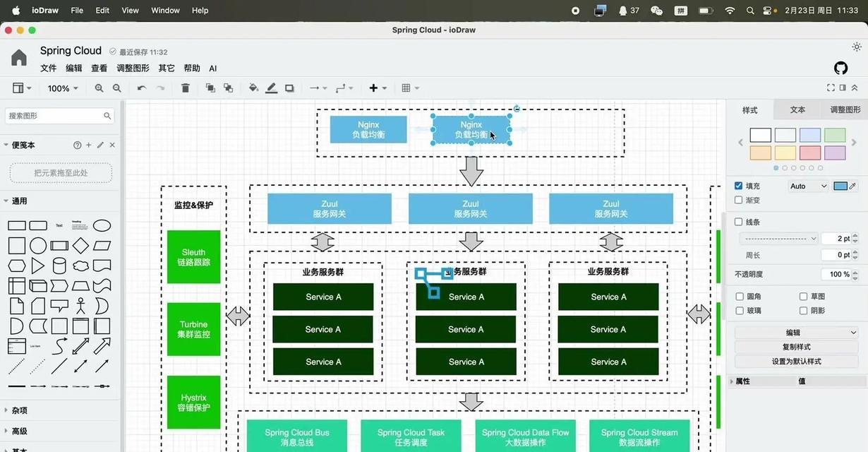The height and width of the screenshot is (452, 868).
Task: Click the scratchpad help question icon
Action: click(78, 145)
